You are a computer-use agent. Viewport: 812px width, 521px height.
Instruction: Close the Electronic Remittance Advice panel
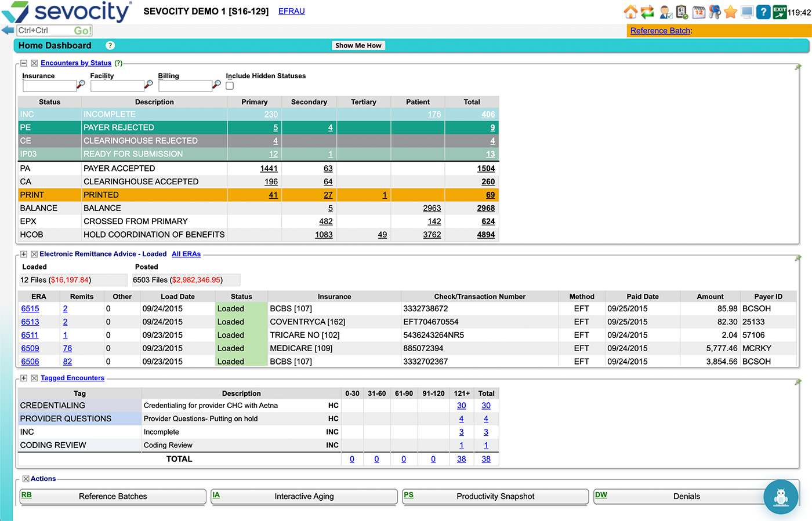34,254
